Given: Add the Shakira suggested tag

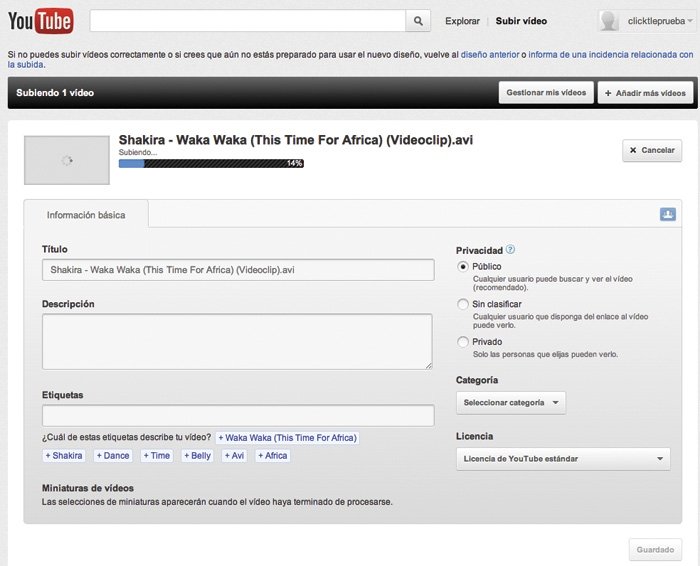Looking at the screenshot, I should (64, 456).
